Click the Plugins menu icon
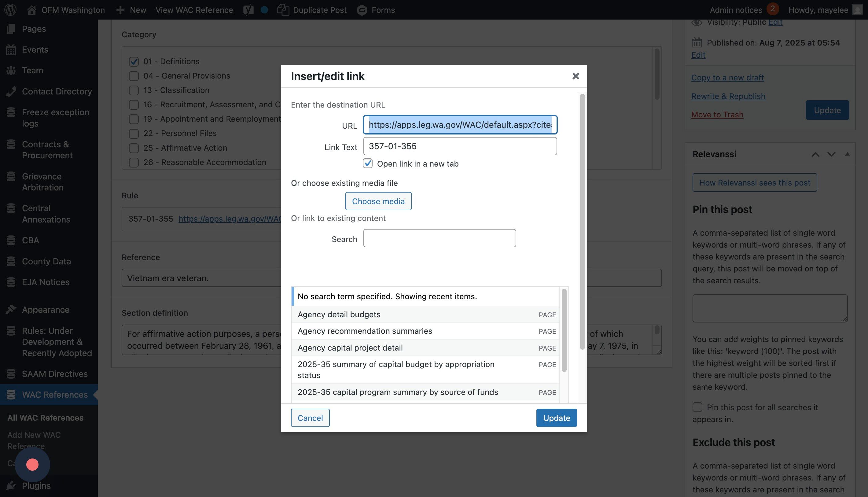Screen dimensions: 868x497 [x=11, y=485]
